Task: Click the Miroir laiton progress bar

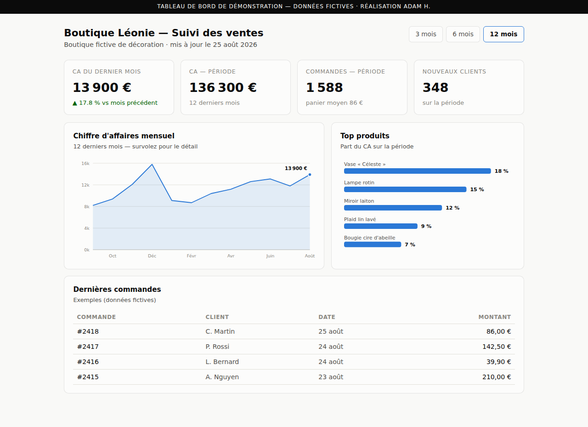Action: (x=393, y=208)
